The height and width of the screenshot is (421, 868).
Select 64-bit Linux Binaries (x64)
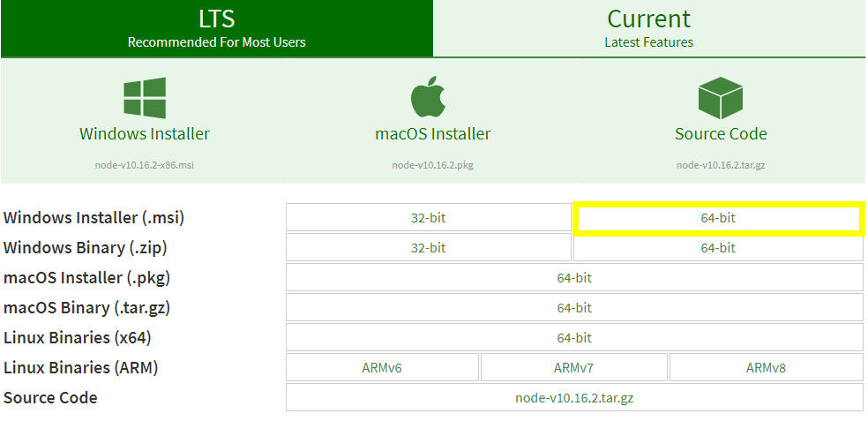pyautogui.click(x=574, y=337)
